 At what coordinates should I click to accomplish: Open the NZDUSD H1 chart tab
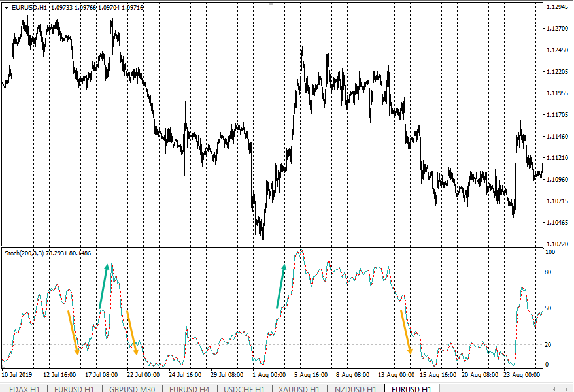tap(354, 389)
